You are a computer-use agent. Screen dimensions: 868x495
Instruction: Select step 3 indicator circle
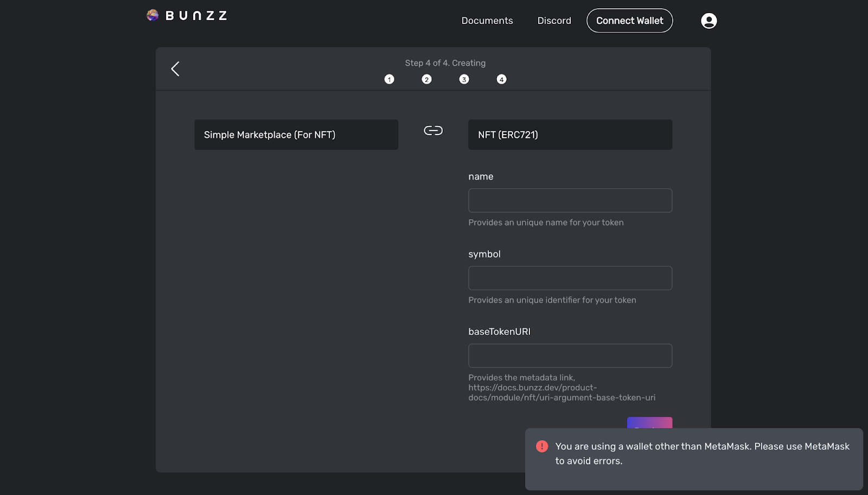[x=464, y=79]
